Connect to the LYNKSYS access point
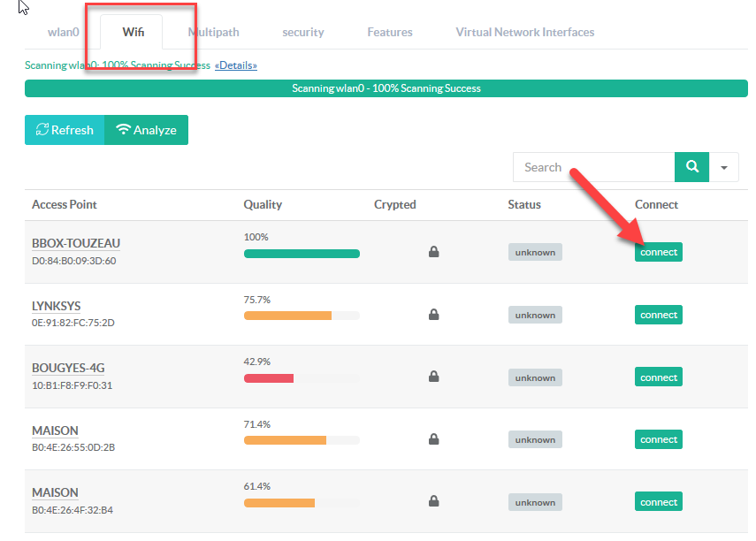 pyautogui.click(x=659, y=315)
